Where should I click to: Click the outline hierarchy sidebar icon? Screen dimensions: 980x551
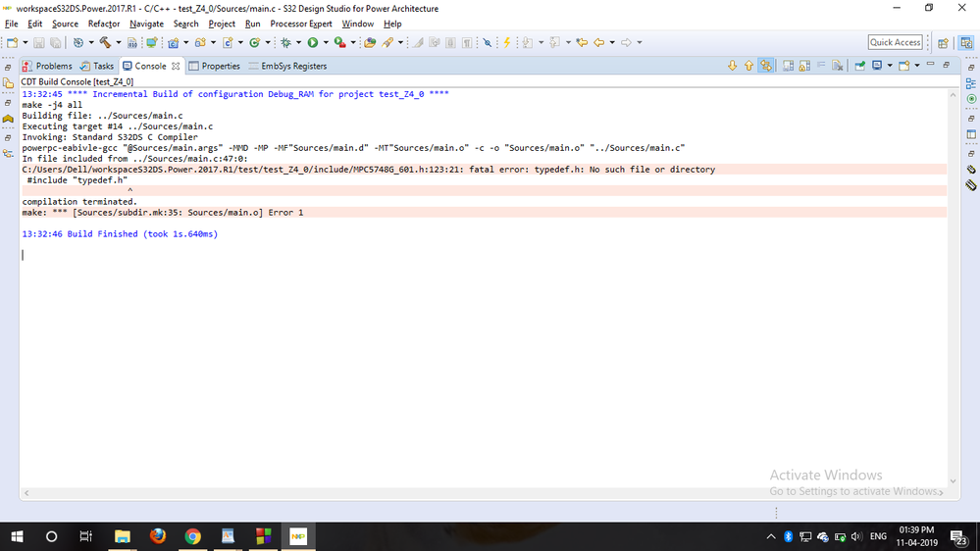coord(8,153)
